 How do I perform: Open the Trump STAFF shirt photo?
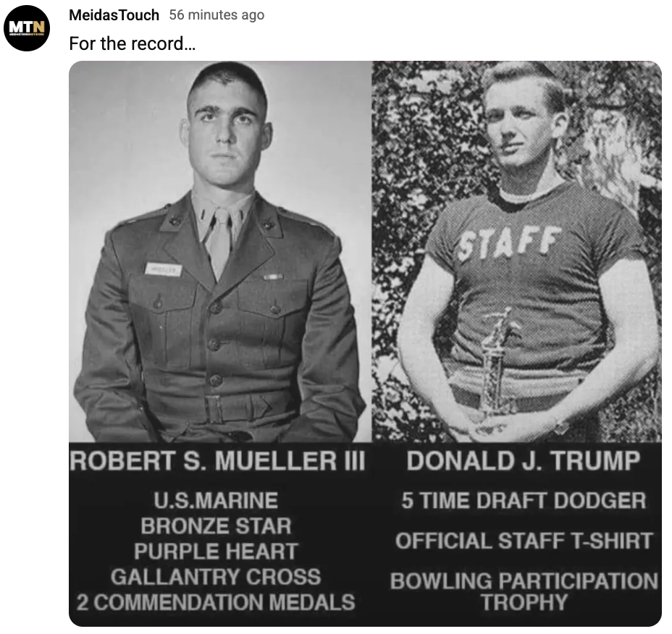tap(516, 251)
